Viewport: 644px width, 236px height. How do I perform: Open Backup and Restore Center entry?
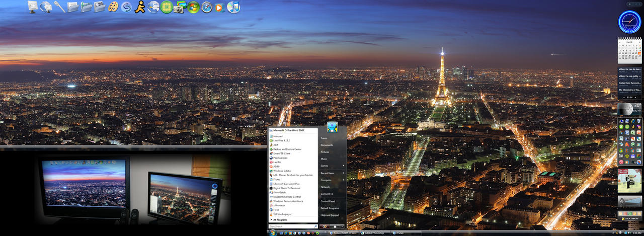click(293, 149)
